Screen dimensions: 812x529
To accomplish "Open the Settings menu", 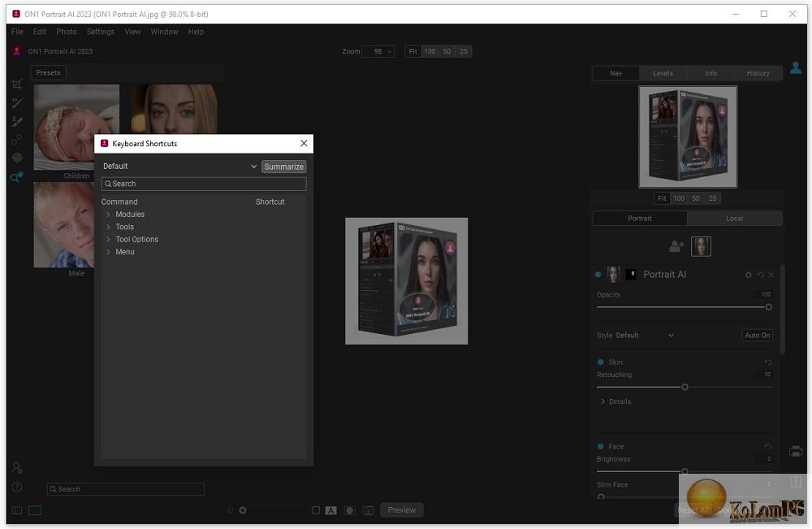I will click(x=101, y=32).
